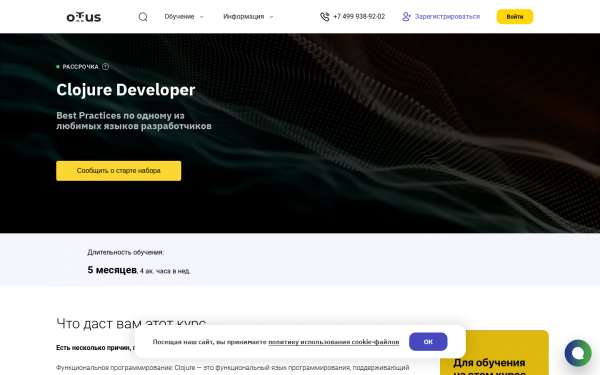
Task: Click the Зарегистрироваться link
Action: 447,16
